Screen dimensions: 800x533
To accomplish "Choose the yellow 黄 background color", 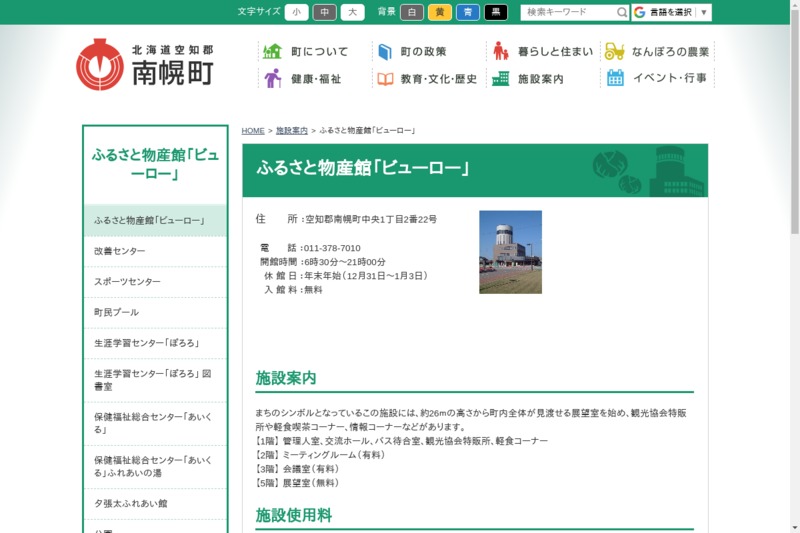I will 440,12.
